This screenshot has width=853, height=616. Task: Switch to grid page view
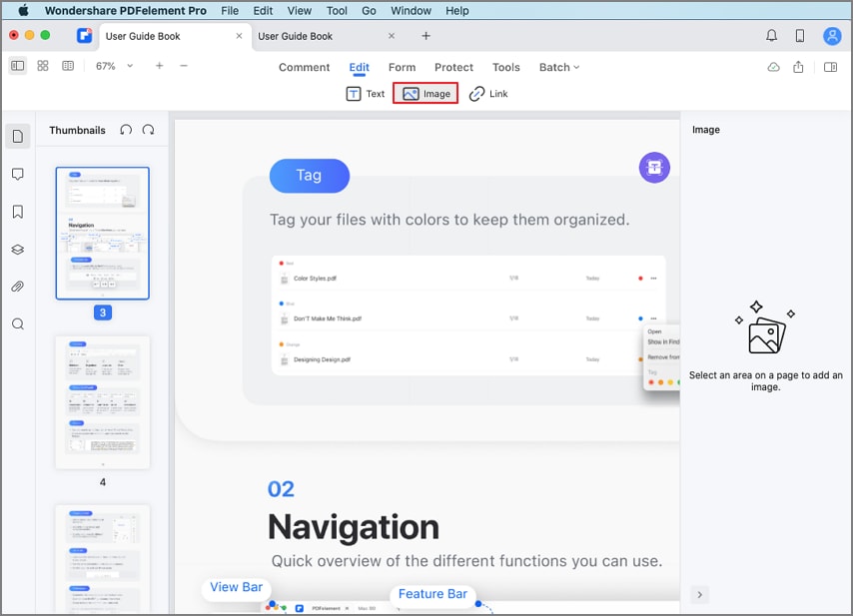(42, 66)
